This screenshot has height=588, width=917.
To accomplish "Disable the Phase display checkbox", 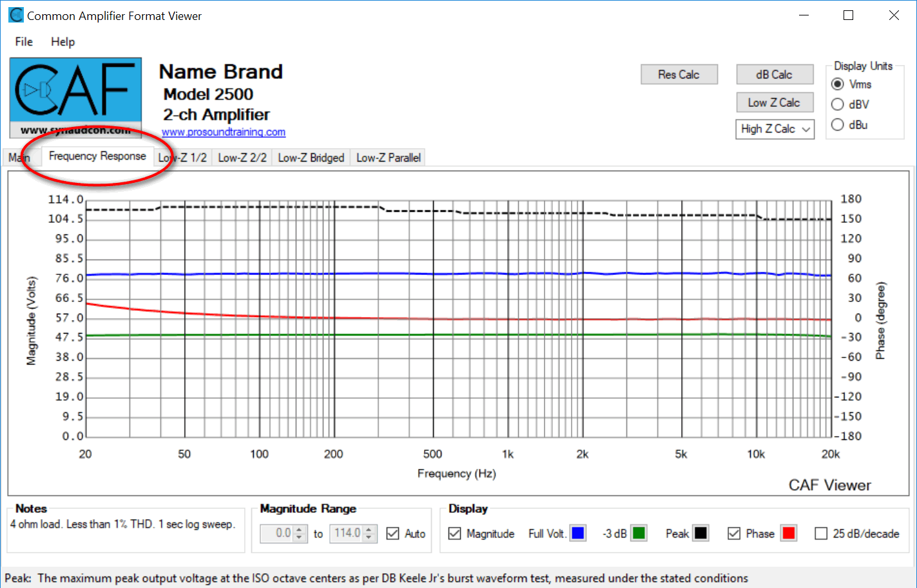I will (x=734, y=533).
